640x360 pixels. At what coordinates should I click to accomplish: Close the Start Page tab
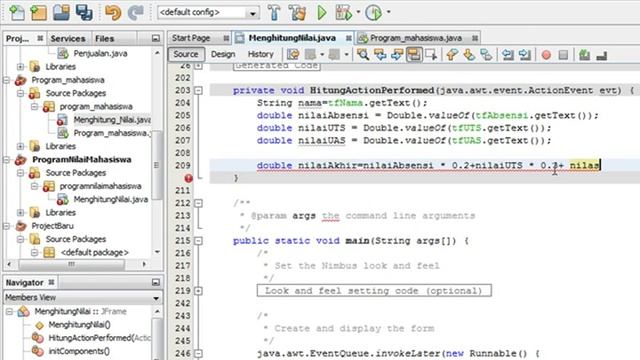tap(226, 38)
